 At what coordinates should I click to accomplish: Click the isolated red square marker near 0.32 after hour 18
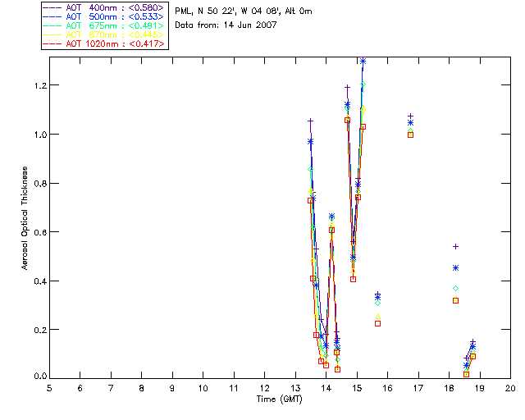[x=455, y=301]
